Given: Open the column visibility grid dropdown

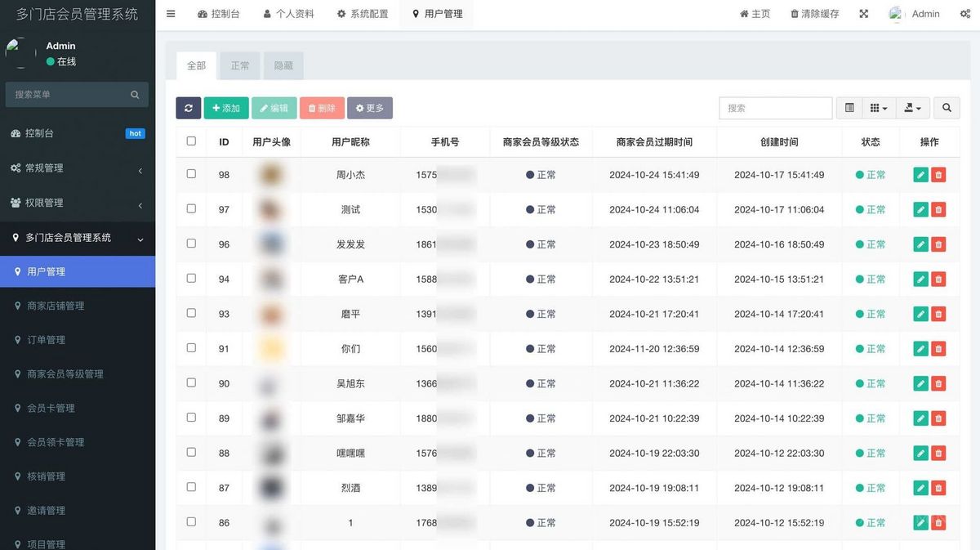Looking at the screenshot, I should (x=877, y=107).
